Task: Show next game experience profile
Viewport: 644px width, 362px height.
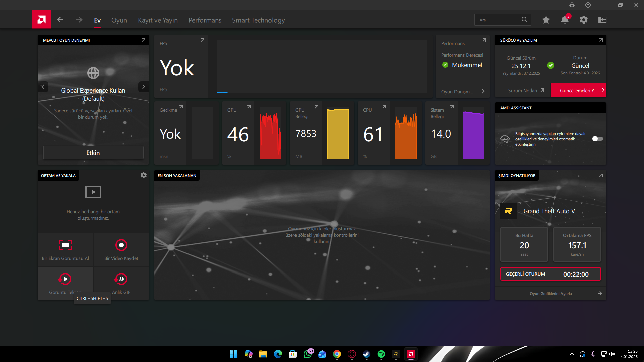Action: pos(144,87)
